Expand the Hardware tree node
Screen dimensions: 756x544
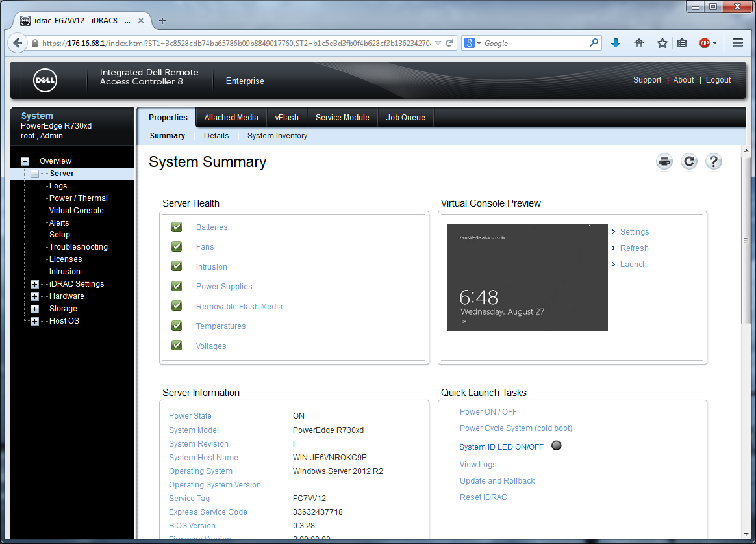point(35,296)
